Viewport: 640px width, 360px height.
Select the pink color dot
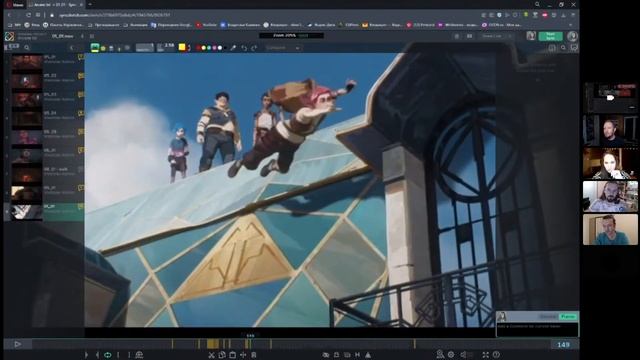[x=214, y=48]
